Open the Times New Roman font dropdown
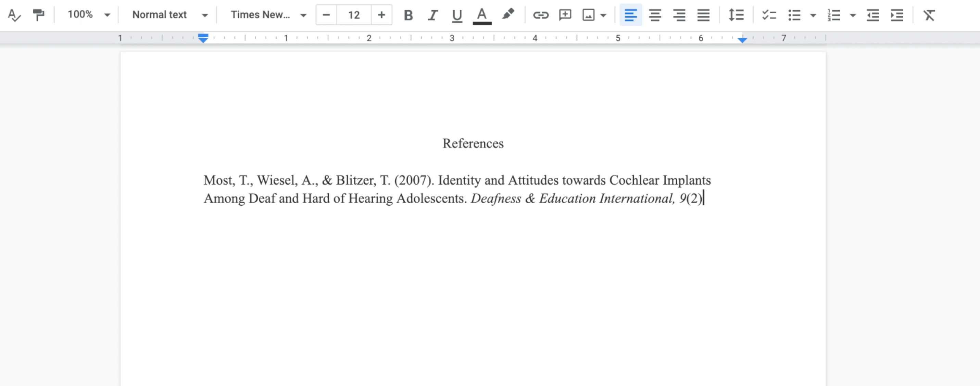Screen dimensions: 980x386 tap(268, 15)
